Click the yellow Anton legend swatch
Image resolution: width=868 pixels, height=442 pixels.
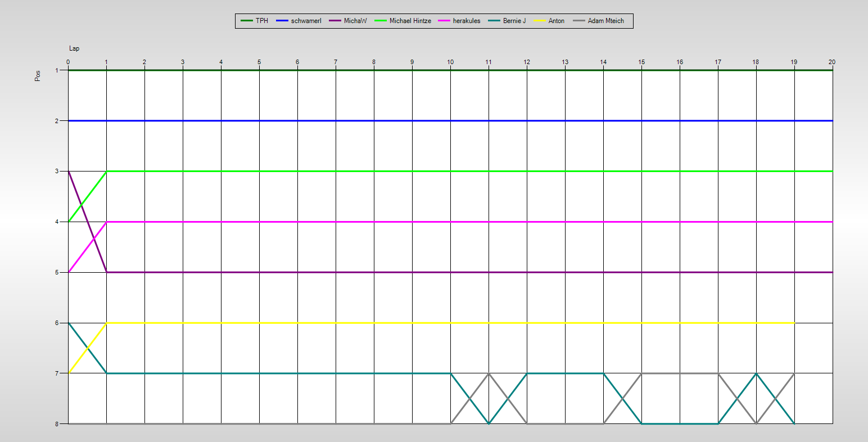tap(540, 21)
